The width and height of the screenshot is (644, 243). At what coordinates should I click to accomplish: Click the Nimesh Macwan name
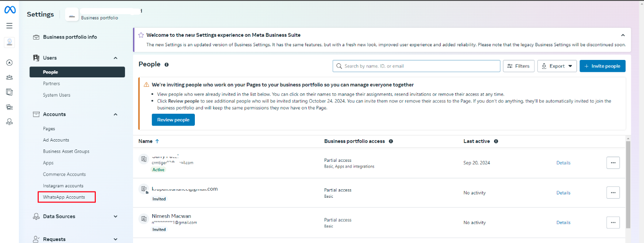click(x=171, y=216)
